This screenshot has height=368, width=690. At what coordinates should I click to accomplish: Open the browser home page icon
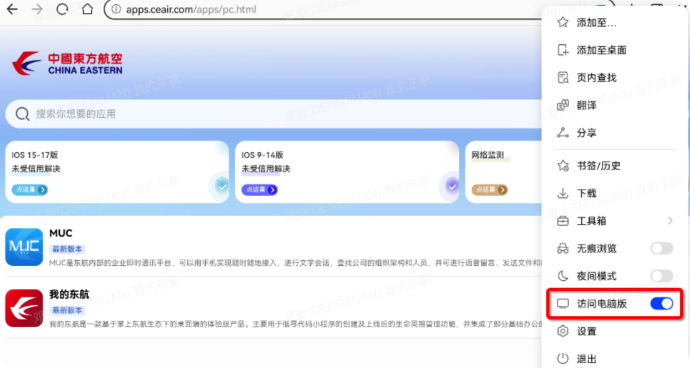[87, 9]
